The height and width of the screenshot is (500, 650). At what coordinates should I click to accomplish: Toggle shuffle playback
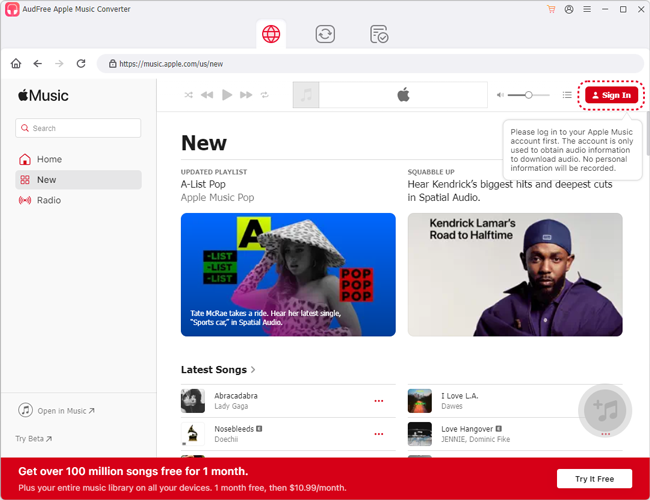189,95
